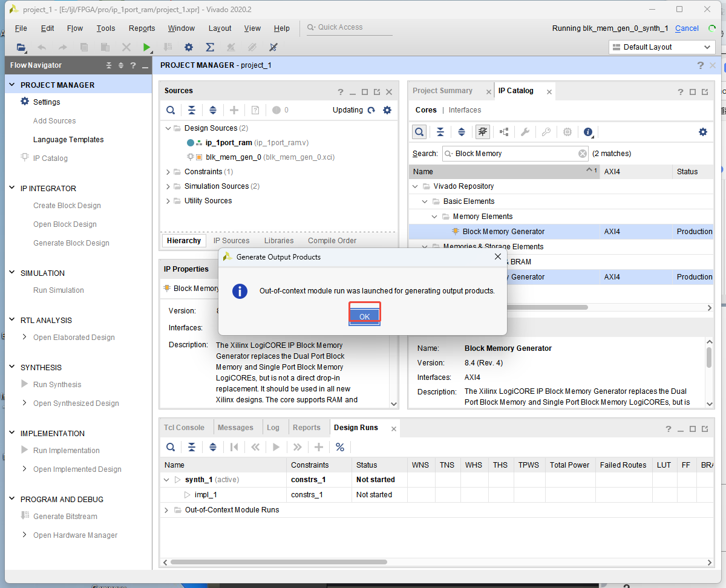Image resolution: width=726 pixels, height=588 pixels.
Task: Switch to Project Summary tab
Action: pyautogui.click(x=442, y=91)
